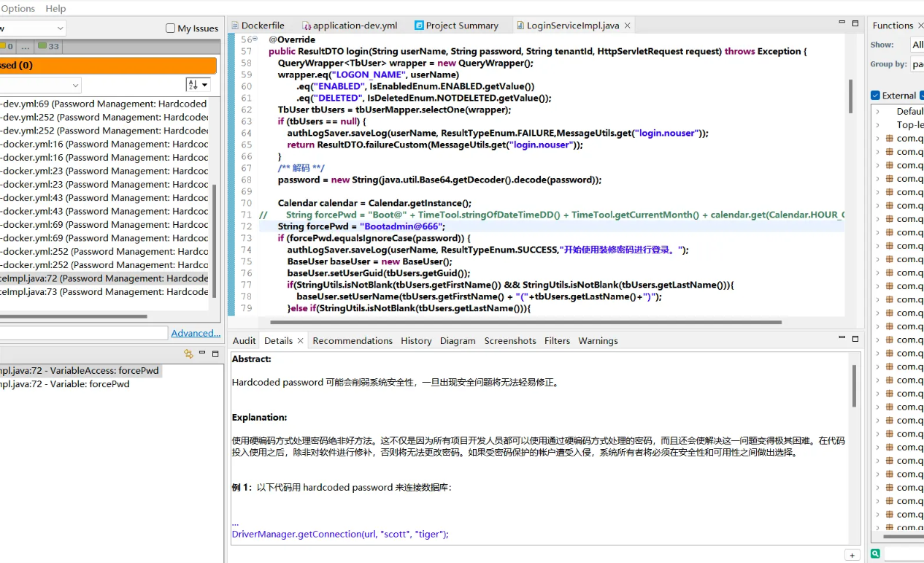Select the ceImpl.java:72 Password Management issue
The height and width of the screenshot is (563, 924).
(104, 278)
